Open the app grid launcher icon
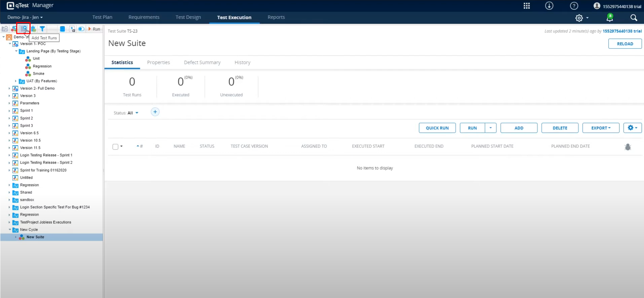This screenshot has height=298, width=644. point(527,6)
